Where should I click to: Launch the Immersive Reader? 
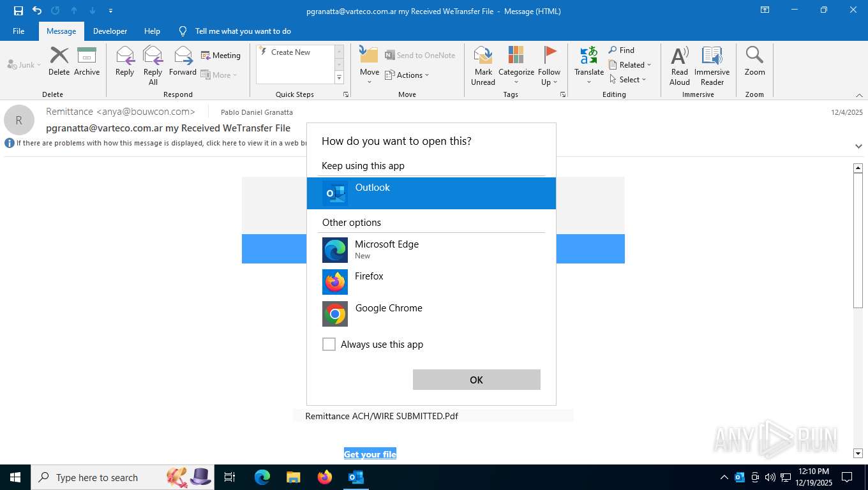[x=712, y=66]
